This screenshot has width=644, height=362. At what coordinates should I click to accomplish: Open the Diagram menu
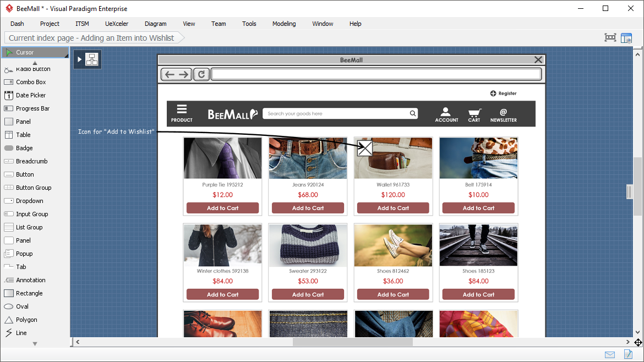[x=156, y=24]
